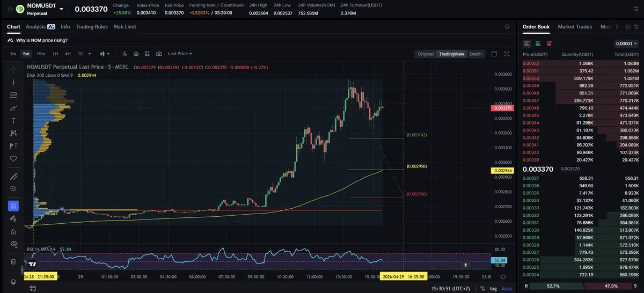Toggle Auto scale on chart
Viewport: 644px width, 293px height.
[x=507, y=289]
